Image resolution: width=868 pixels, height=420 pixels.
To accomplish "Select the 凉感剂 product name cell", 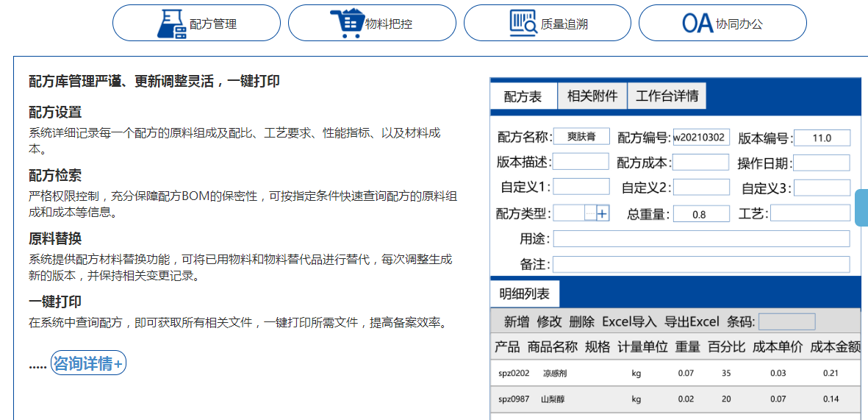I will tap(554, 374).
